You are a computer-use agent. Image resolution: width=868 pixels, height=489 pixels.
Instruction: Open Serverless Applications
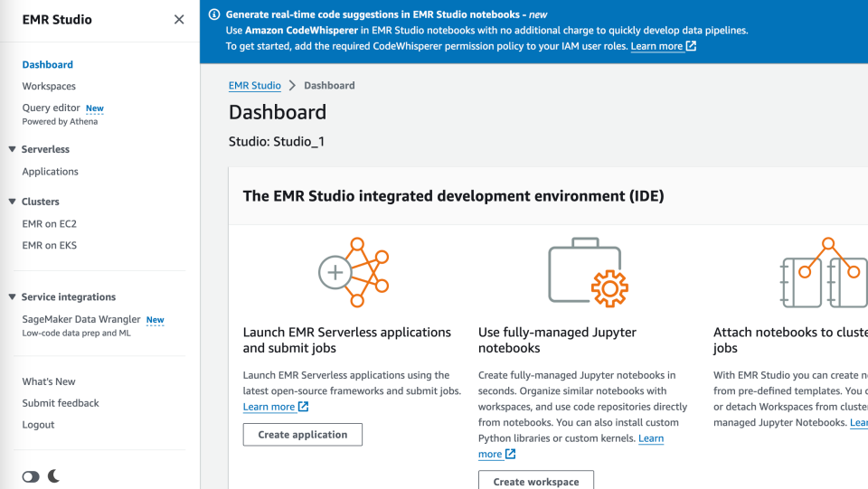pos(51,172)
